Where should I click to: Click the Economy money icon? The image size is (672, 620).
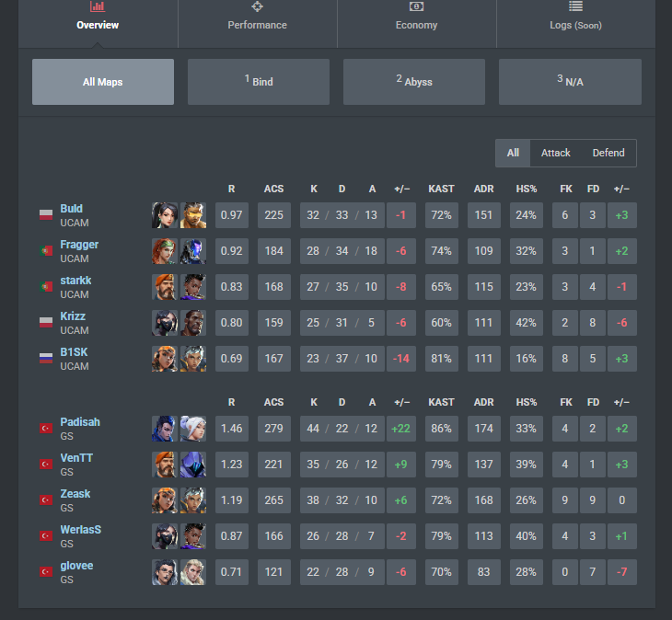click(x=417, y=6)
